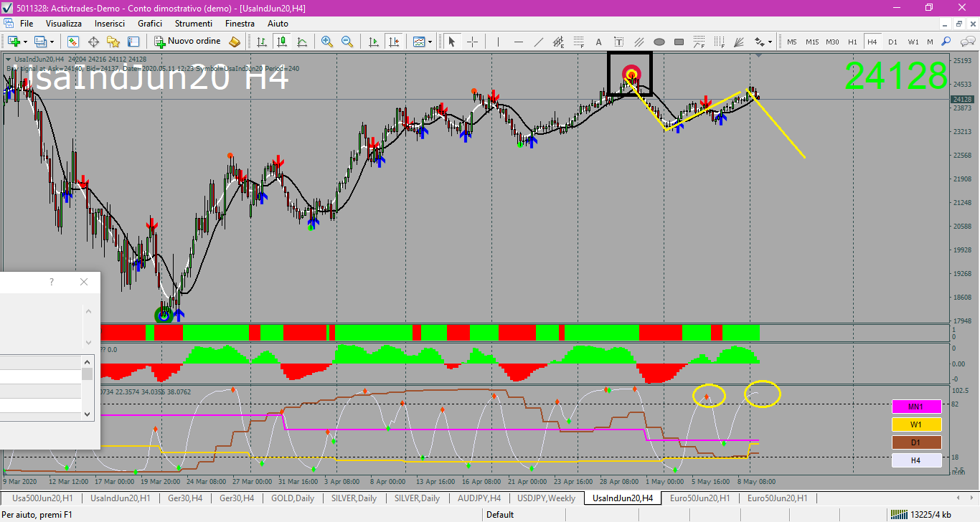Click the brown D1 indicator button
The height and width of the screenshot is (522, 980).
tap(916, 442)
